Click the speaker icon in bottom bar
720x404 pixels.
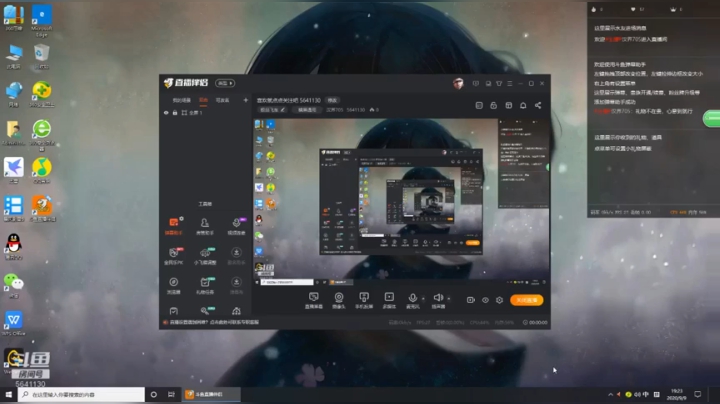tap(438, 300)
